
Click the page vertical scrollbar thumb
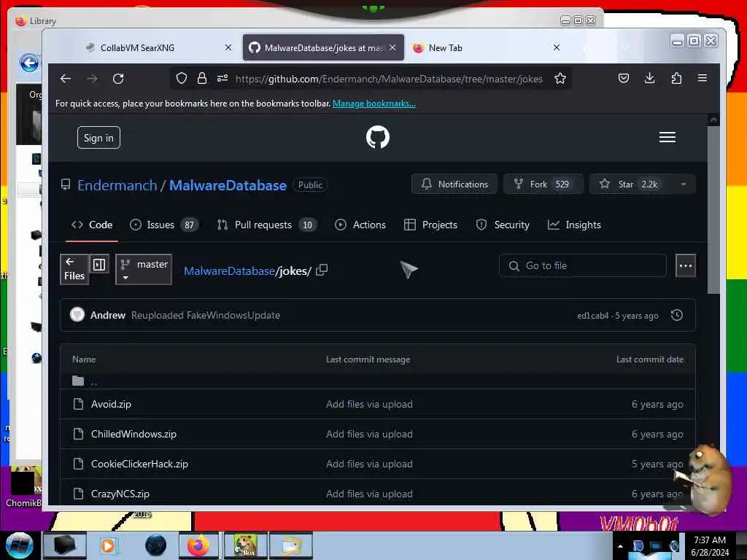(x=713, y=209)
